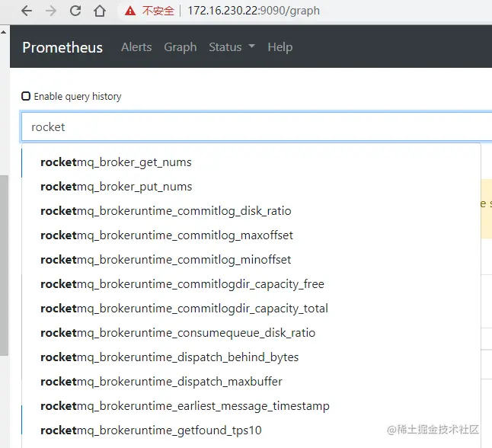This screenshot has width=492, height=448.
Task: Choose rocketmq_brokeruntime_commitlog_disk_ratio suggestion
Action: point(251,211)
